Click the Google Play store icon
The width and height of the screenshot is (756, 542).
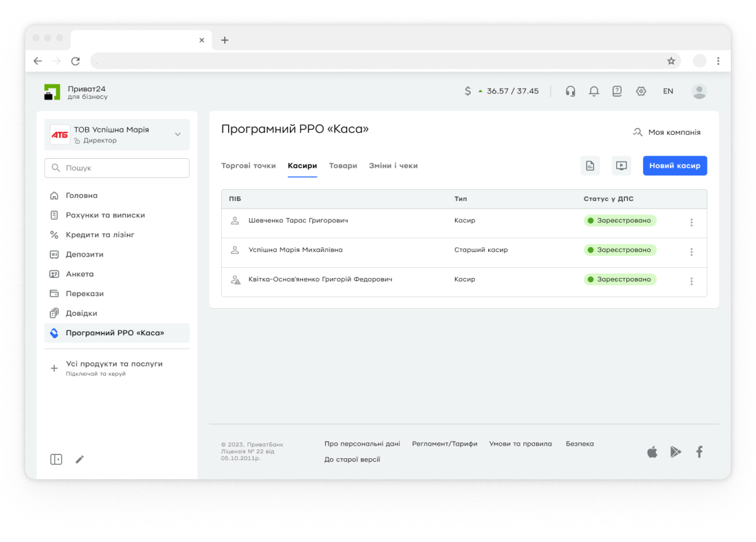click(x=675, y=452)
